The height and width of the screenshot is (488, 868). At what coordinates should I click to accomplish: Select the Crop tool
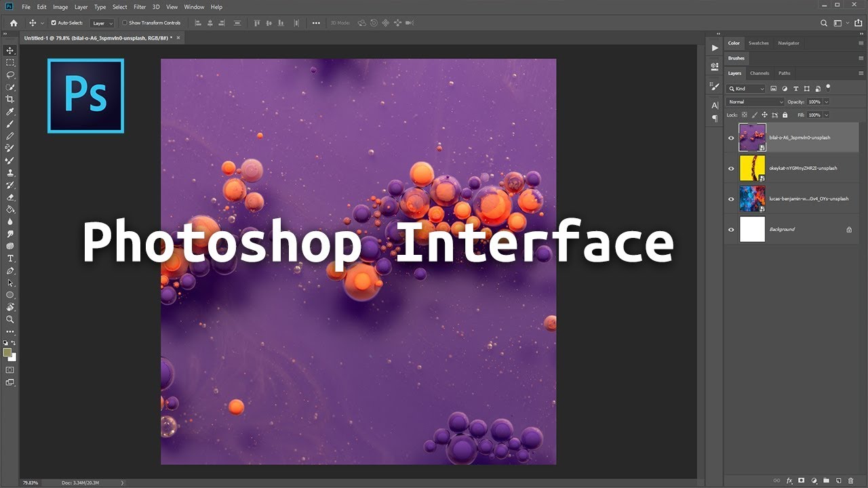click(x=10, y=99)
